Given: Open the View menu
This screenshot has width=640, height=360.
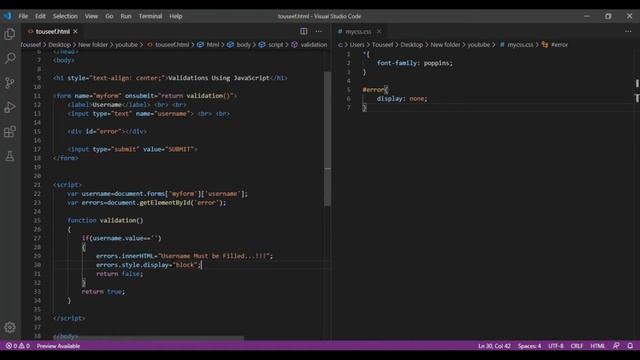Looking at the screenshot, I should pos(91,16).
